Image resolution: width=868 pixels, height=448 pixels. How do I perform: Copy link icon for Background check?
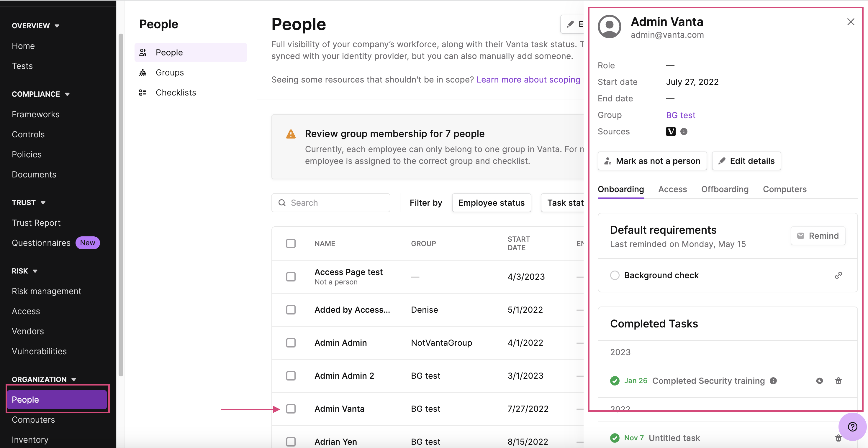838,275
